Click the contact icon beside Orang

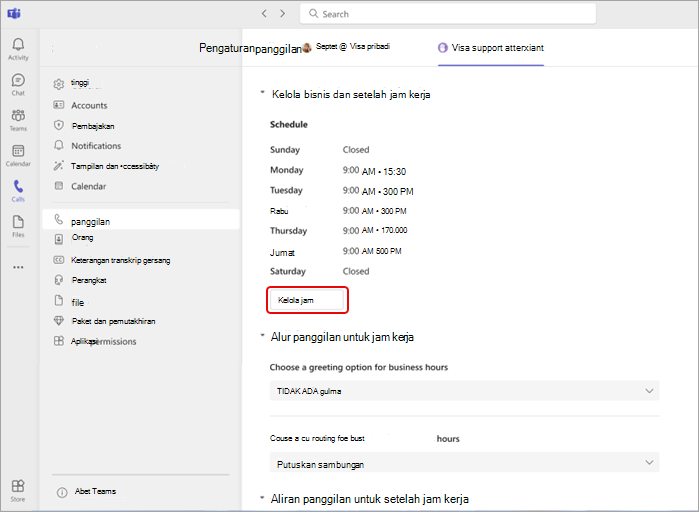tap(59, 239)
